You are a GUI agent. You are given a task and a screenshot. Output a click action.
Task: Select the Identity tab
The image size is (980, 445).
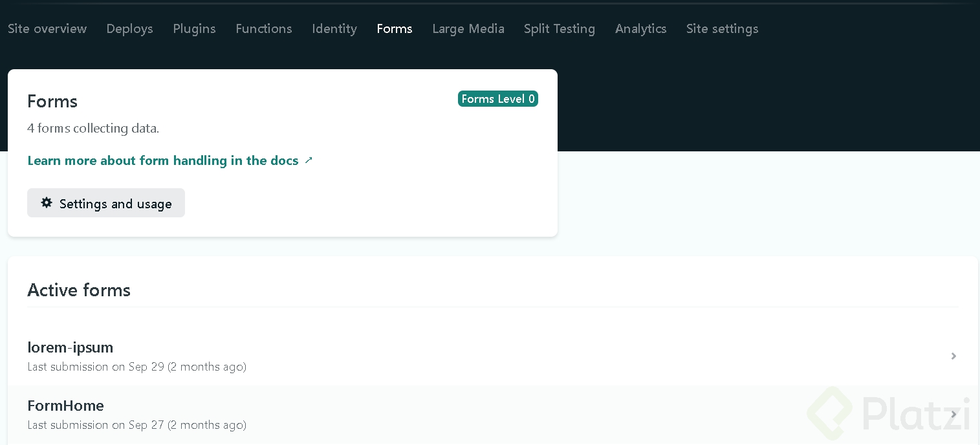click(334, 28)
